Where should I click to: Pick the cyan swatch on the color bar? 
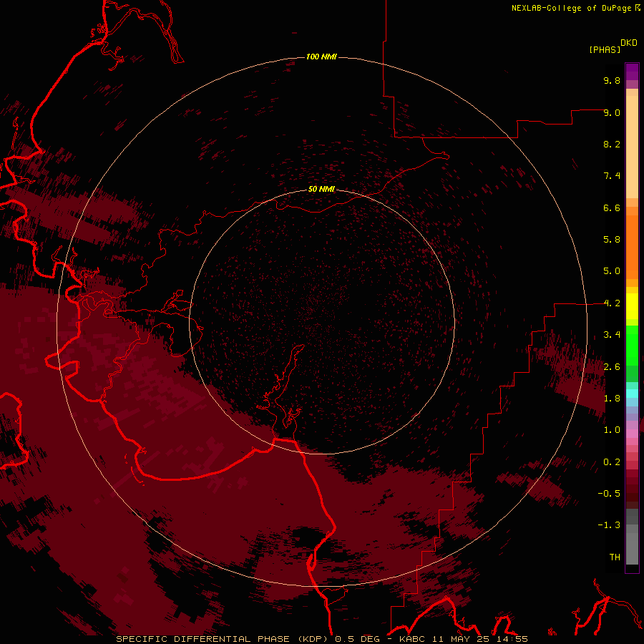632,393
